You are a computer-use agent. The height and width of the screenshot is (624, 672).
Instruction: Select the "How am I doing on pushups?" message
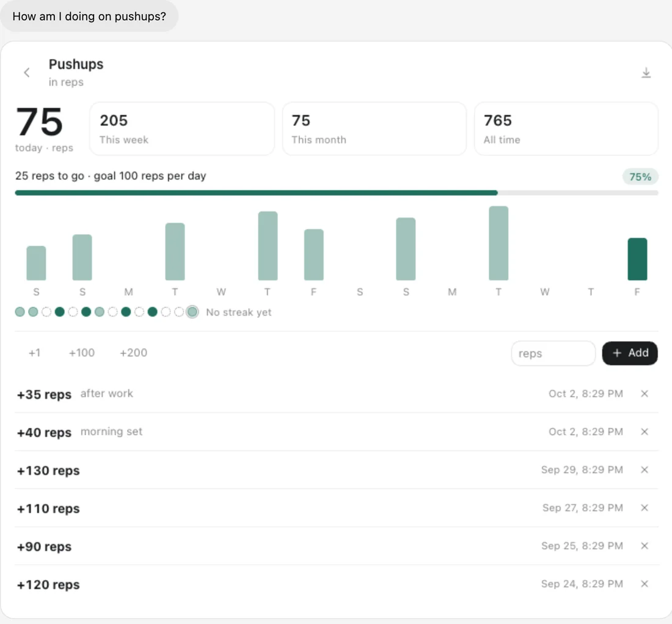pos(89,17)
